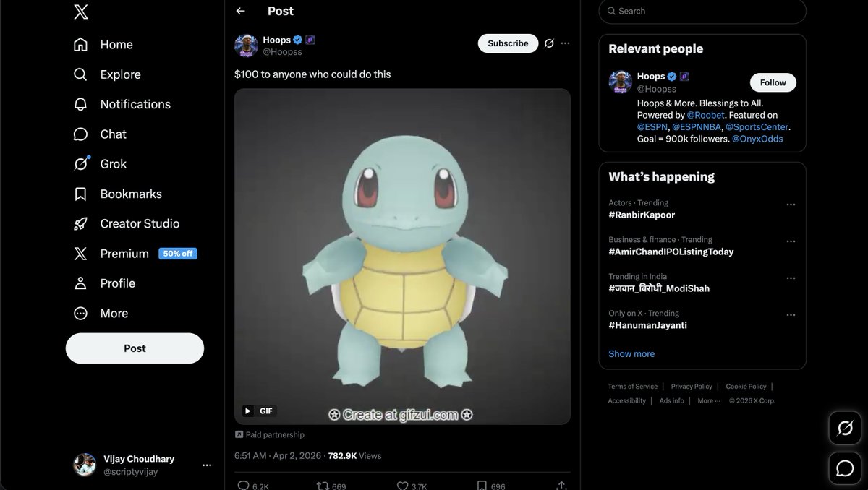Bookmark the post with bookmark icon
This screenshot has width=868, height=490.
tap(482, 486)
